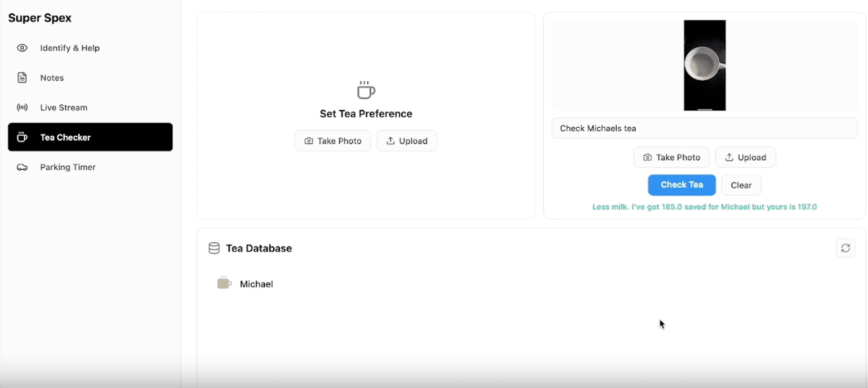Click the upload arrow icon in right Upload button
Viewport: 868px width, 388px height.
[x=730, y=157]
